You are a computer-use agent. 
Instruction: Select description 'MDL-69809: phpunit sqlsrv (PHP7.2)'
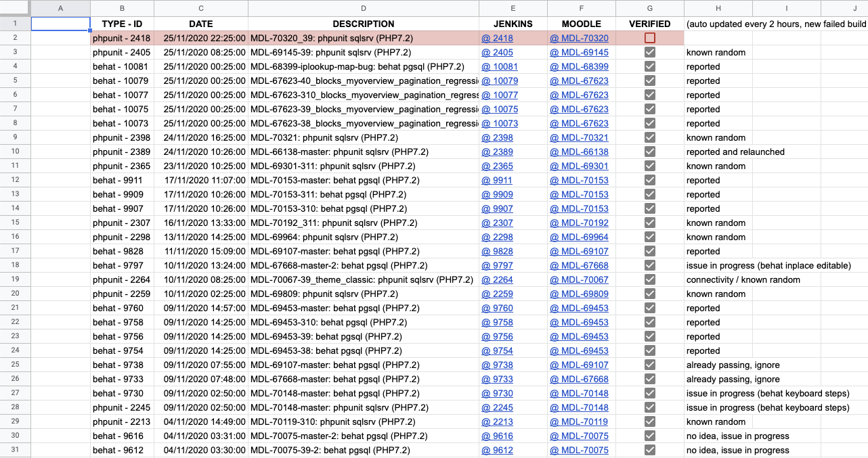pyautogui.click(x=364, y=294)
